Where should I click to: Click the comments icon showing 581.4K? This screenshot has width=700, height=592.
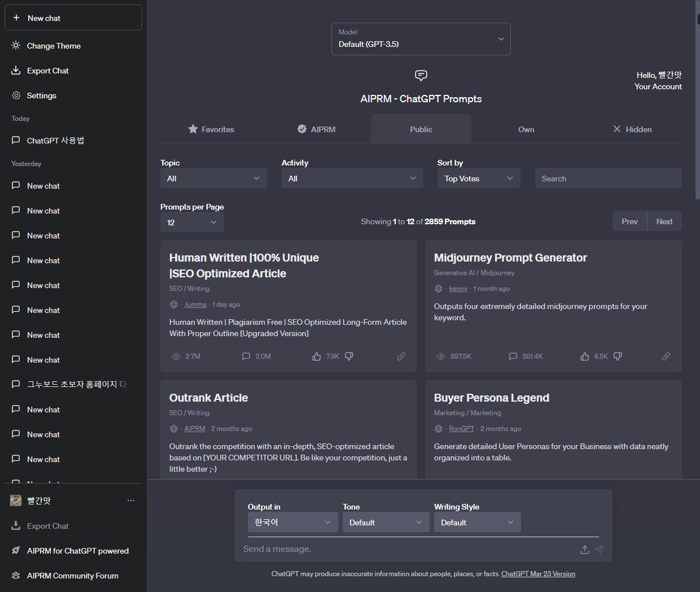click(513, 356)
